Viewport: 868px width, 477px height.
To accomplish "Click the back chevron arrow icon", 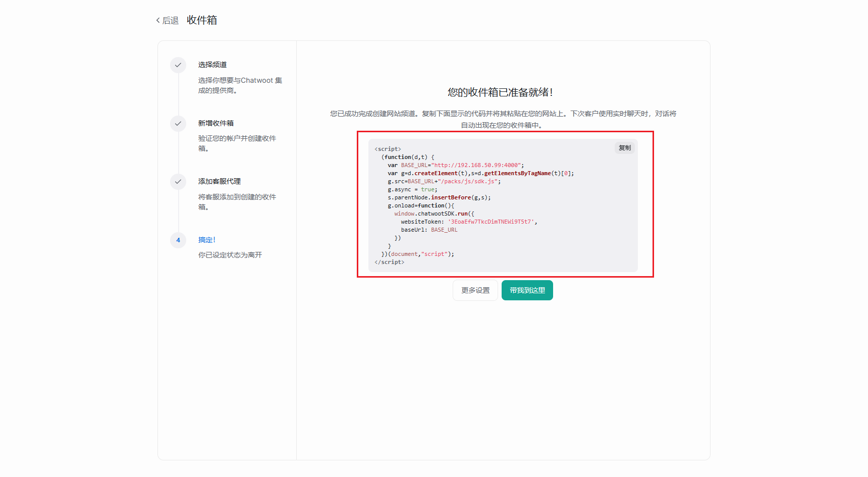I will 158,20.
